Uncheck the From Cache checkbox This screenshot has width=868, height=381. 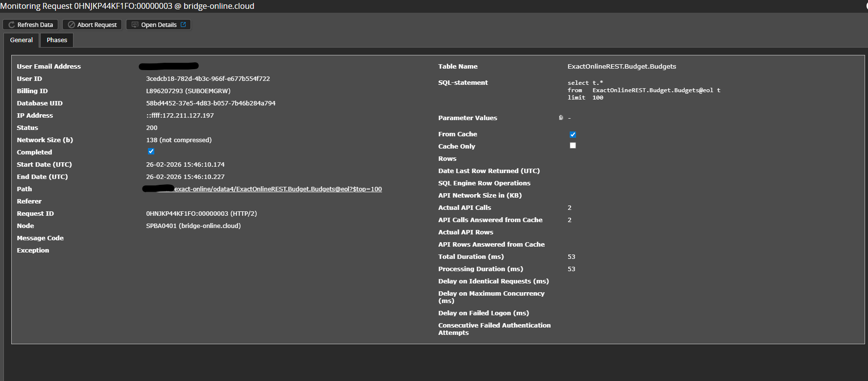pyautogui.click(x=573, y=134)
